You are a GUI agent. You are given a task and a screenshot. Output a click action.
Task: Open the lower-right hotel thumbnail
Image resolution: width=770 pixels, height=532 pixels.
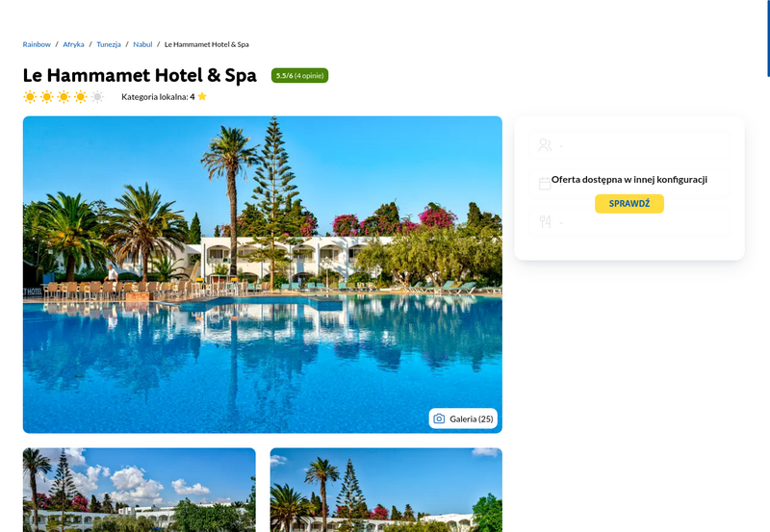tap(386, 490)
